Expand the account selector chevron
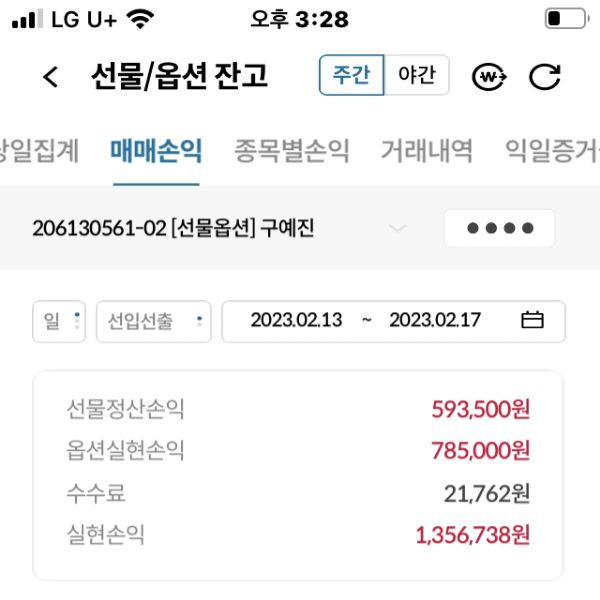Image resolution: width=600 pixels, height=600 pixels. point(397,229)
